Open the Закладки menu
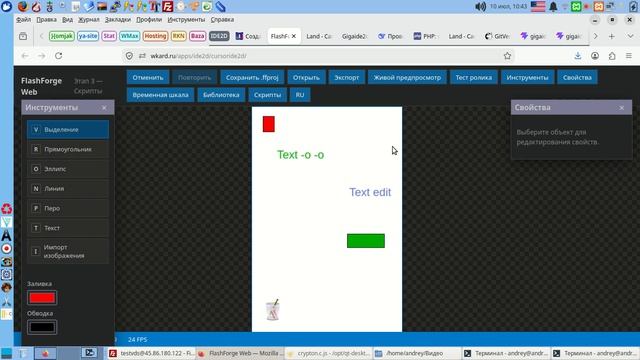This screenshot has height=360, width=640. [x=118, y=19]
